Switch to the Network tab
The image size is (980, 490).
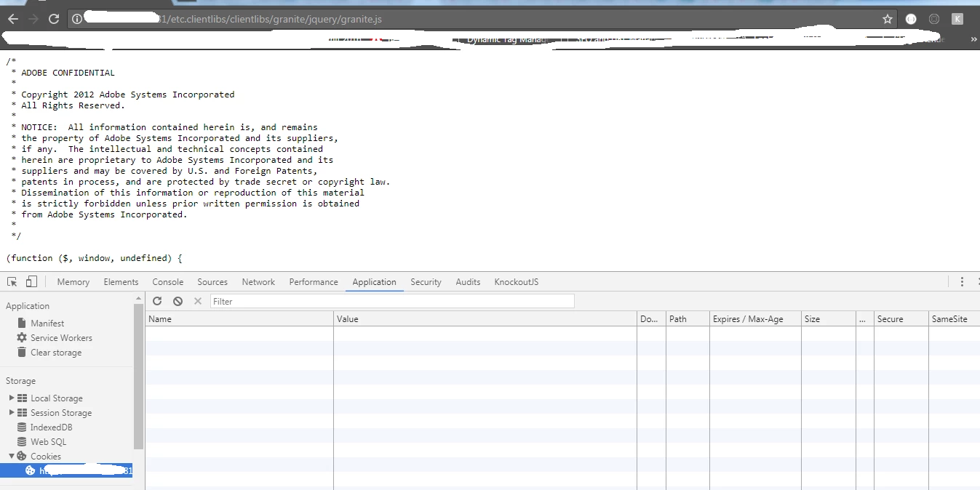click(258, 282)
